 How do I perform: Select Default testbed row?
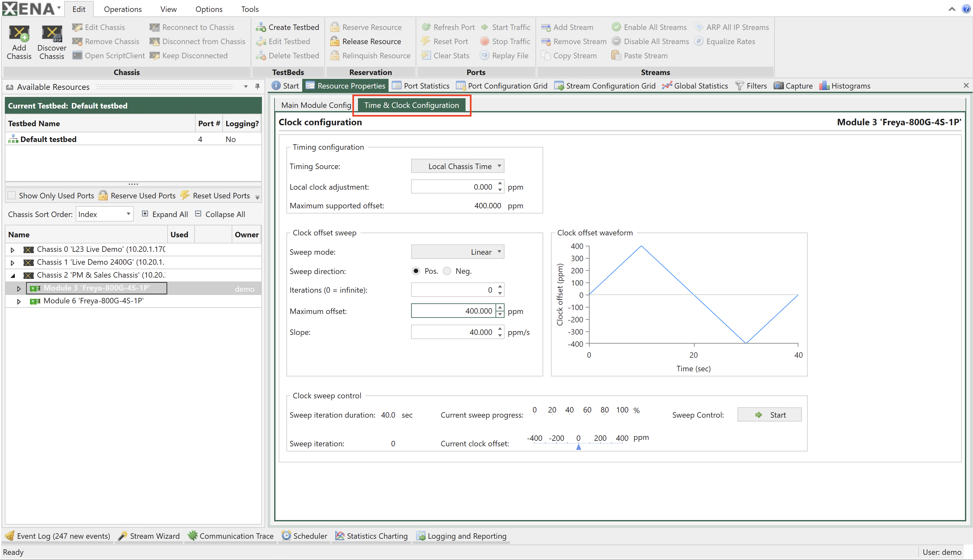[133, 139]
